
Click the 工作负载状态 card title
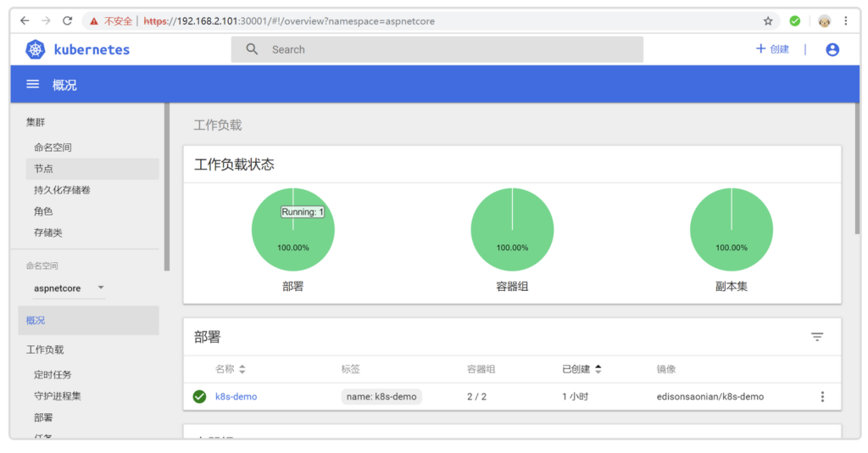click(x=234, y=165)
